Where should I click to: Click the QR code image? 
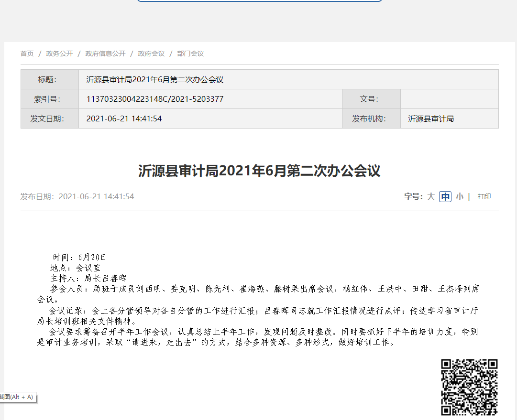pyautogui.click(x=469, y=387)
